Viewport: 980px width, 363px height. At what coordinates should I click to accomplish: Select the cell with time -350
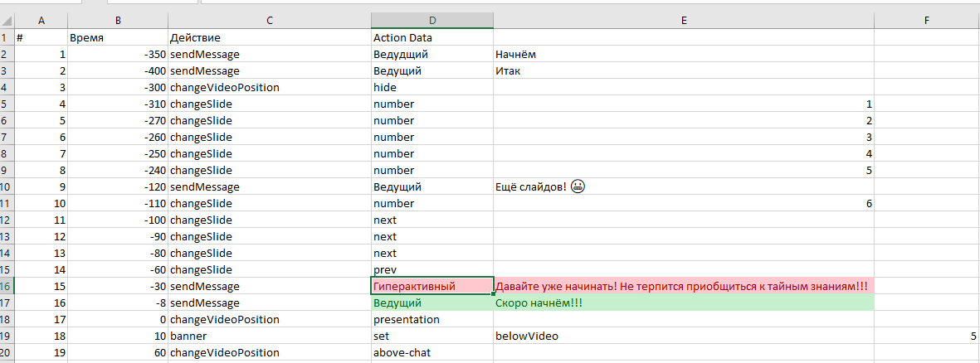pos(118,54)
